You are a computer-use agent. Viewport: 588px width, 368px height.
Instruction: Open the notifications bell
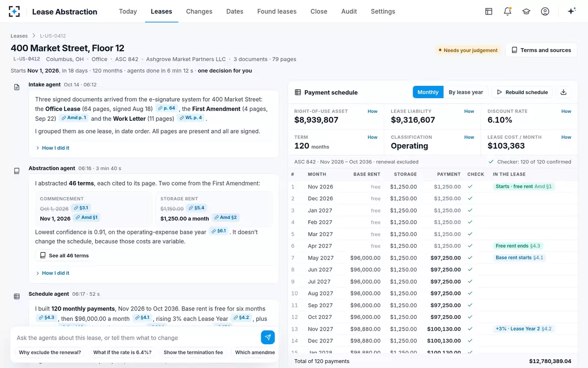tap(508, 11)
